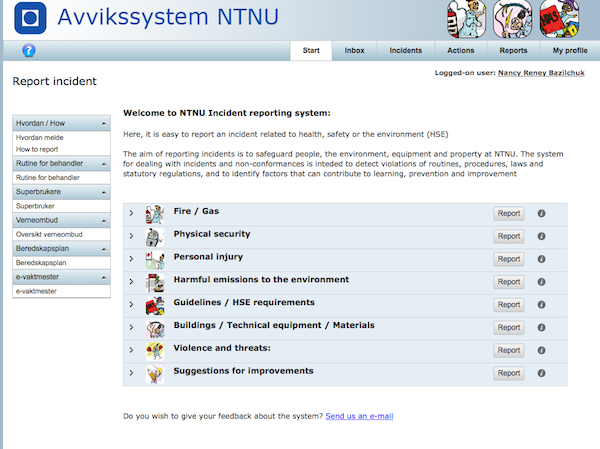This screenshot has height=449, width=600.
Task: Show info for Personal injury
Action: click(541, 259)
